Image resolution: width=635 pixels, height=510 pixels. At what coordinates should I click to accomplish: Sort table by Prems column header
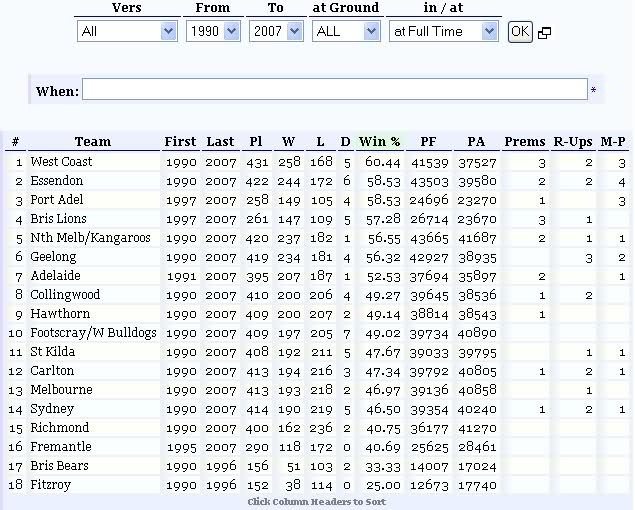pos(525,142)
